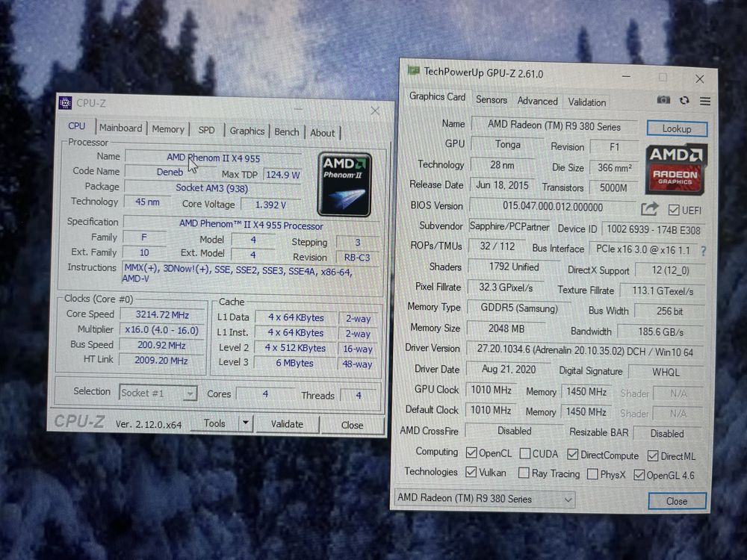Click the Package value Socket AM3 (938)
The width and height of the screenshot is (747, 560).
coord(212,187)
